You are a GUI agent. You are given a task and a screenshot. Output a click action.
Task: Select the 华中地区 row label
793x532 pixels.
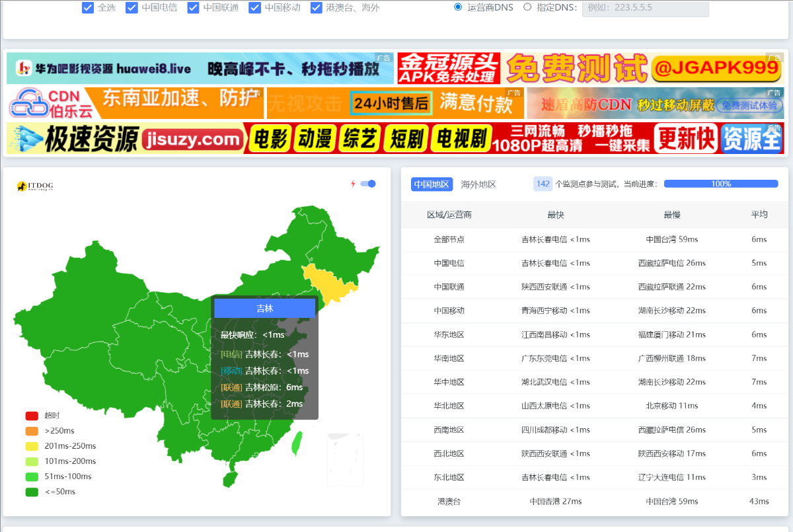[449, 382]
